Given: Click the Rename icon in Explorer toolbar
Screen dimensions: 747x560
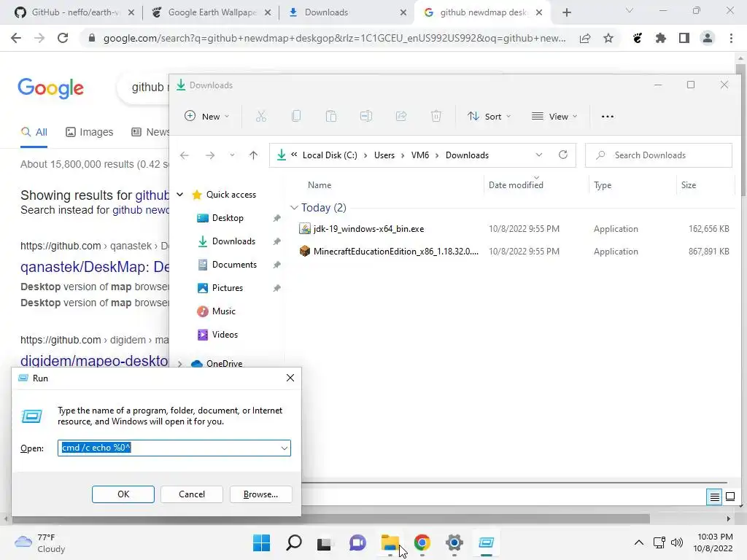Looking at the screenshot, I should (x=366, y=116).
